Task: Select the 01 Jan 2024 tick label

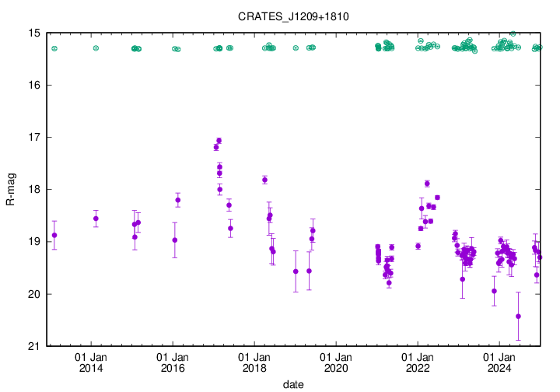Action: [499, 362]
